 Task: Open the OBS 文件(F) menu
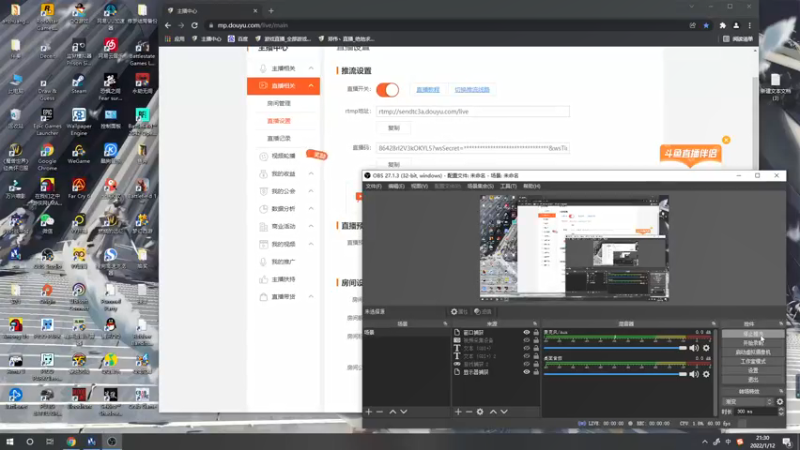click(373, 186)
